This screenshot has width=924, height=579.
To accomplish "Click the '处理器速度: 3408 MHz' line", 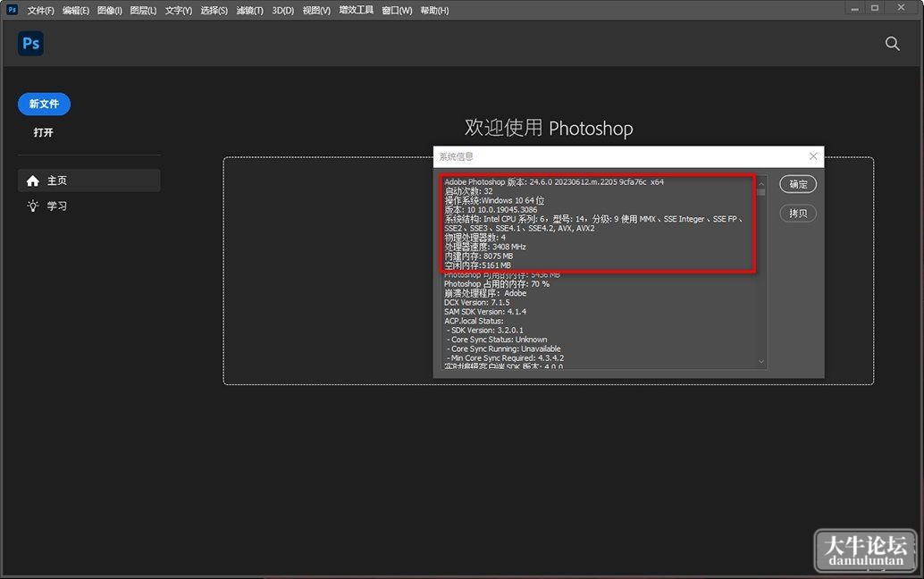I will 485,247.
